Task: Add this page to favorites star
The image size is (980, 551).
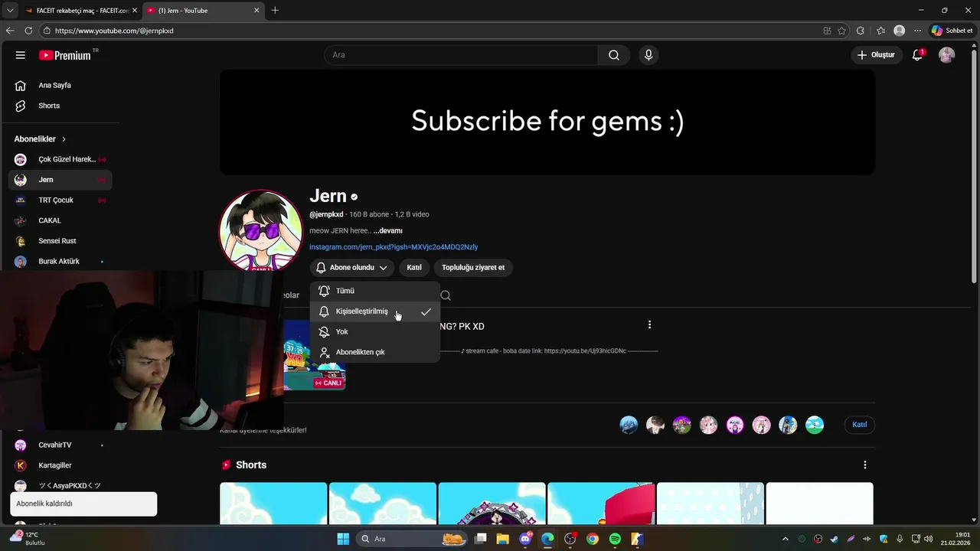Action: pyautogui.click(x=842, y=31)
